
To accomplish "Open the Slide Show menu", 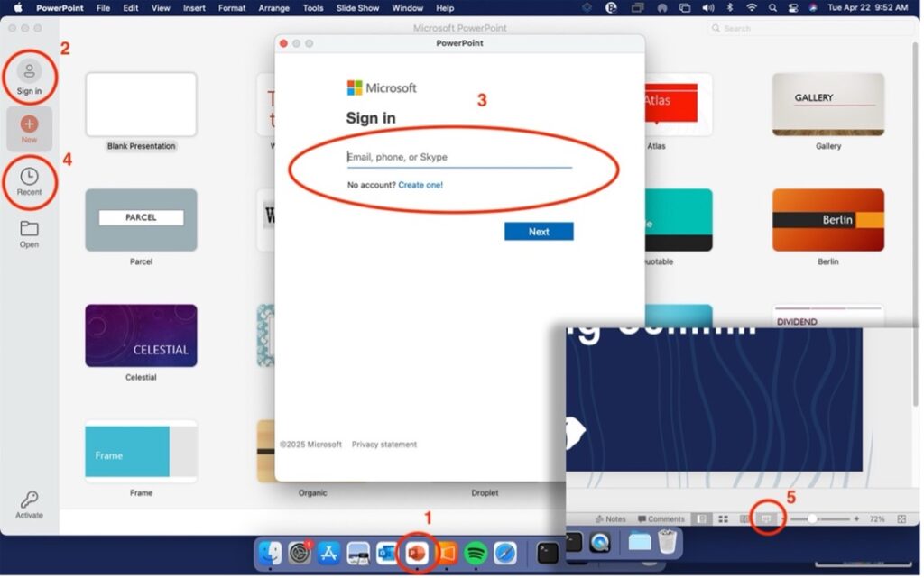I will point(357,7).
